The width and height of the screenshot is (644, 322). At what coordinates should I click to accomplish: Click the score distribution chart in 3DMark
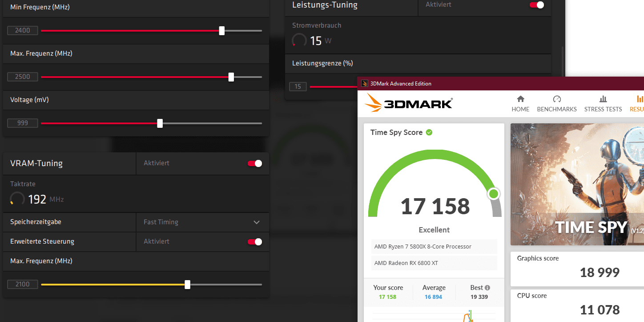point(434,315)
